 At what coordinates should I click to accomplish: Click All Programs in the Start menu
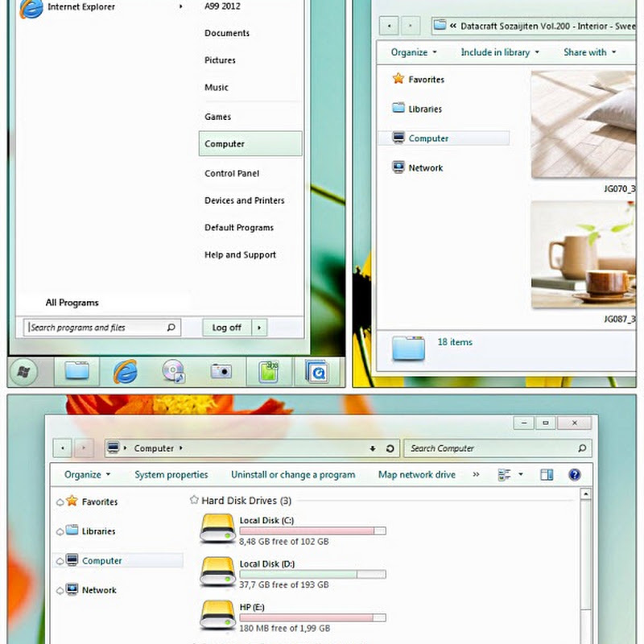pyautogui.click(x=72, y=303)
